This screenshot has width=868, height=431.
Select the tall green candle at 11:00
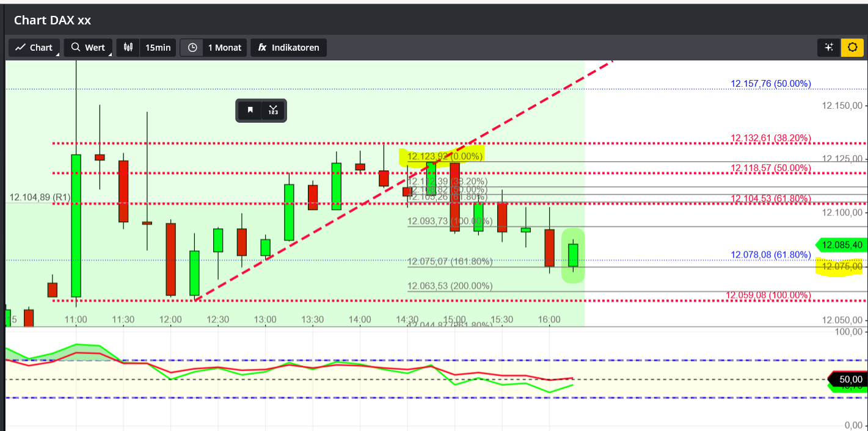tap(76, 225)
